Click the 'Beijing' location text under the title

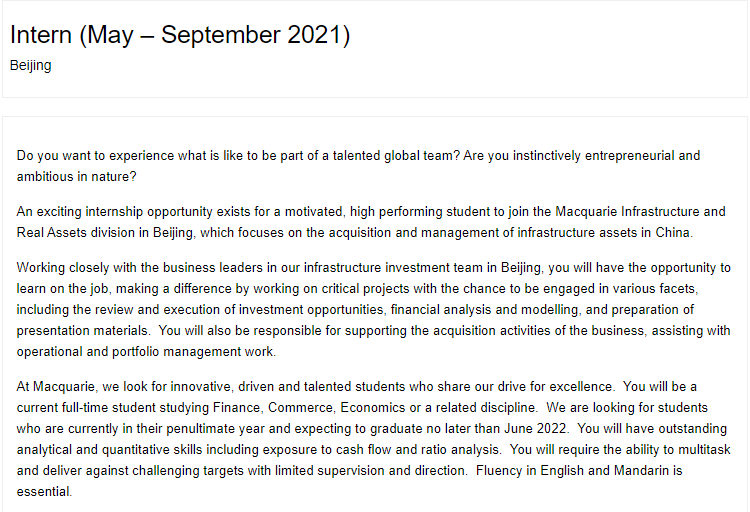31,66
